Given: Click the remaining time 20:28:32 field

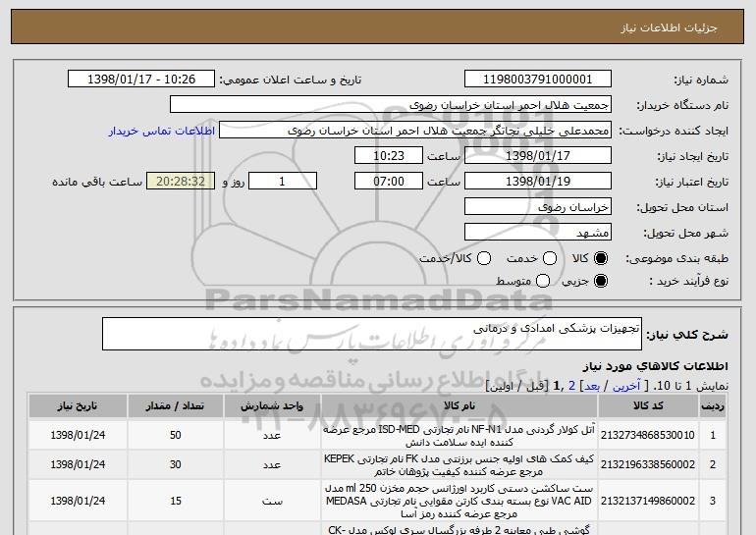Looking at the screenshot, I should pyautogui.click(x=181, y=182).
